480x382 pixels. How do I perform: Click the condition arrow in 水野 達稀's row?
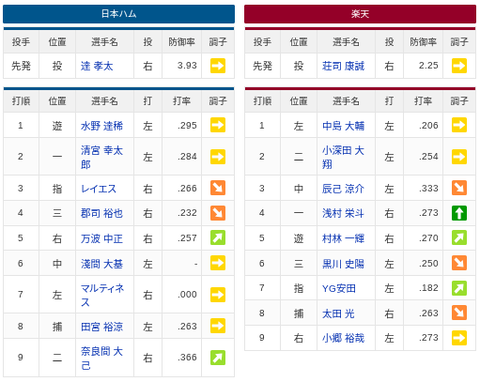(218, 125)
